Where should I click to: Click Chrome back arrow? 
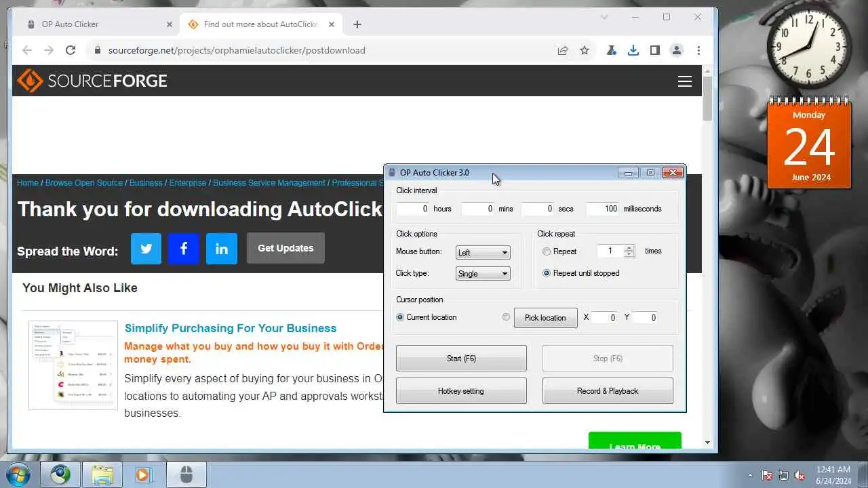pos(27,50)
